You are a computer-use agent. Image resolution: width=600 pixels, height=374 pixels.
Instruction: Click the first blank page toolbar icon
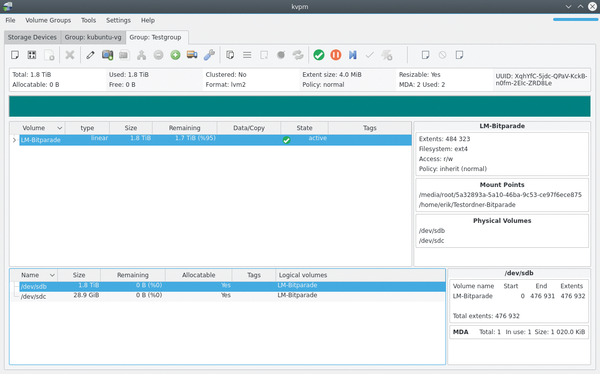(15, 55)
